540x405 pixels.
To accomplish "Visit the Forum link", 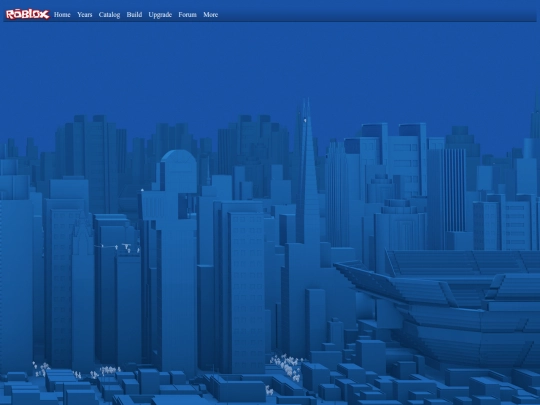I will pyautogui.click(x=188, y=15).
